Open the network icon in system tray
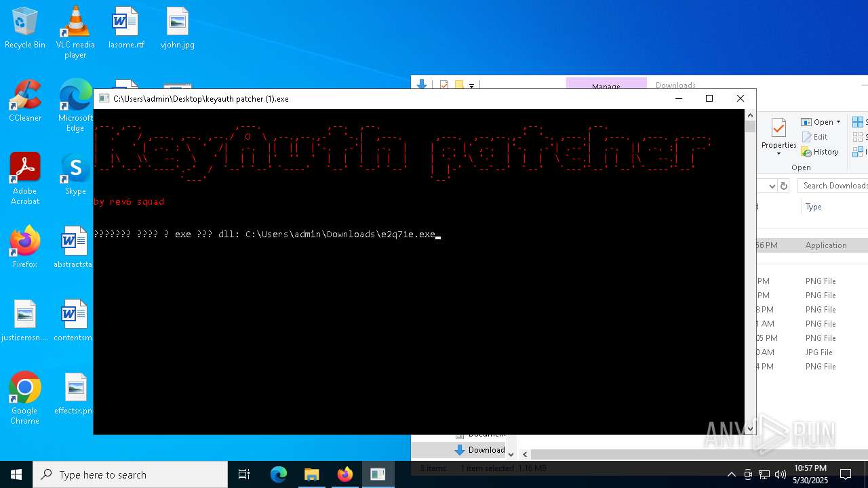868x488 pixels. click(x=764, y=474)
